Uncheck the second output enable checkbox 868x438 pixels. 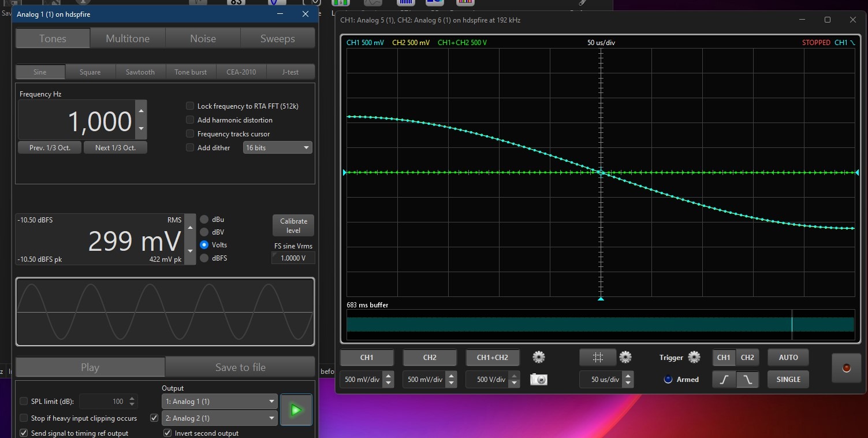[x=154, y=418]
